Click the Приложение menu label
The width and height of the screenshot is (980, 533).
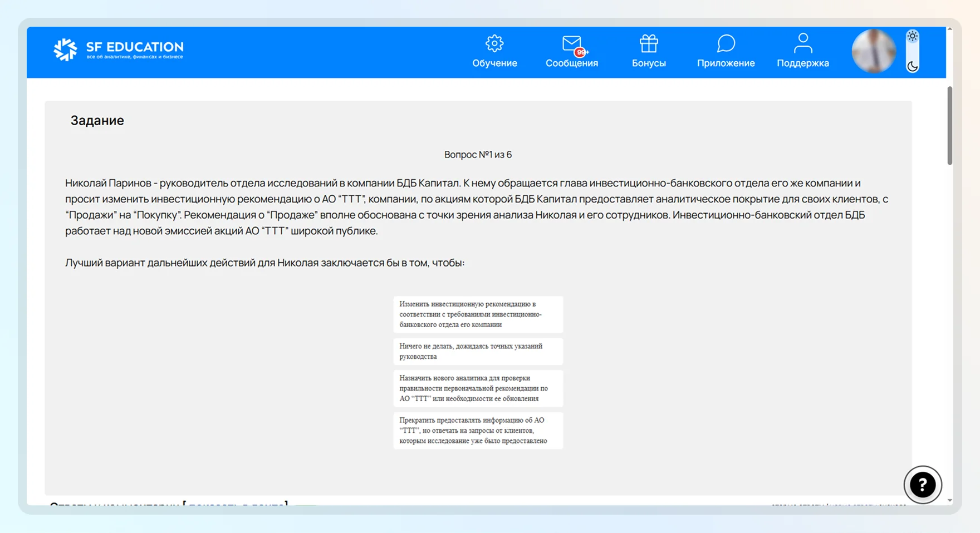[x=726, y=63]
